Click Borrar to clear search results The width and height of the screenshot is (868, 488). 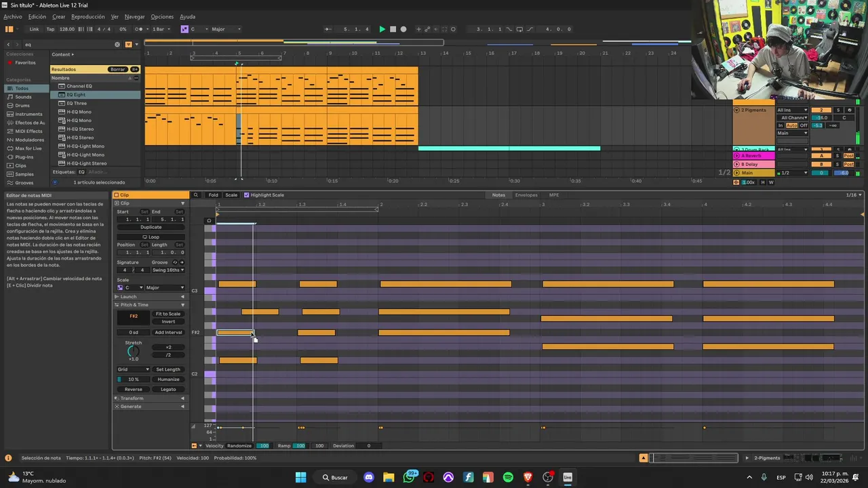tap(118, 69)
